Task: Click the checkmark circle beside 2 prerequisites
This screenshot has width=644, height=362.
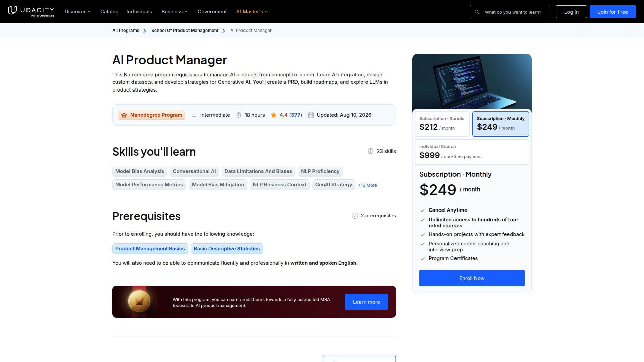Action: pos(355,216)
